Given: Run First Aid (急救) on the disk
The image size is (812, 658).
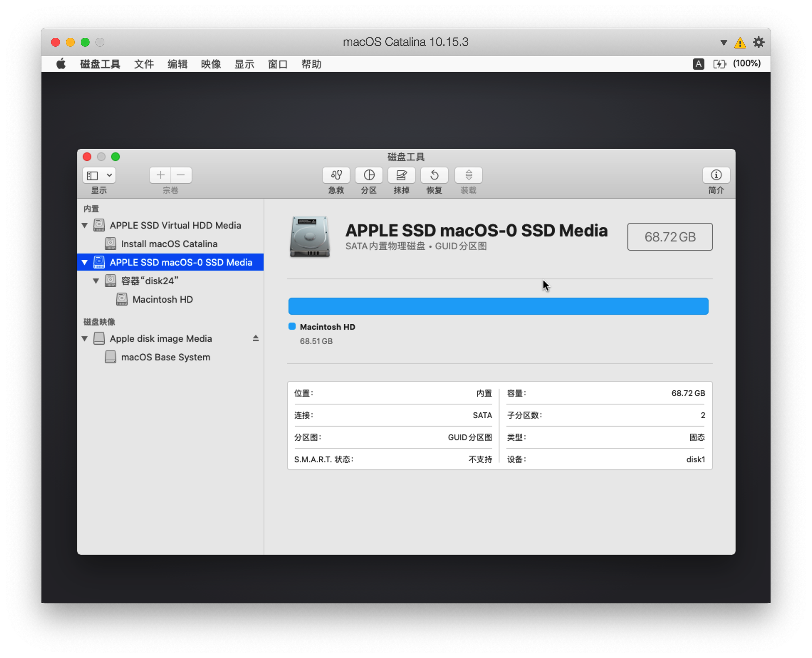Looking at the screenshot, I should [x=336, y=175].
